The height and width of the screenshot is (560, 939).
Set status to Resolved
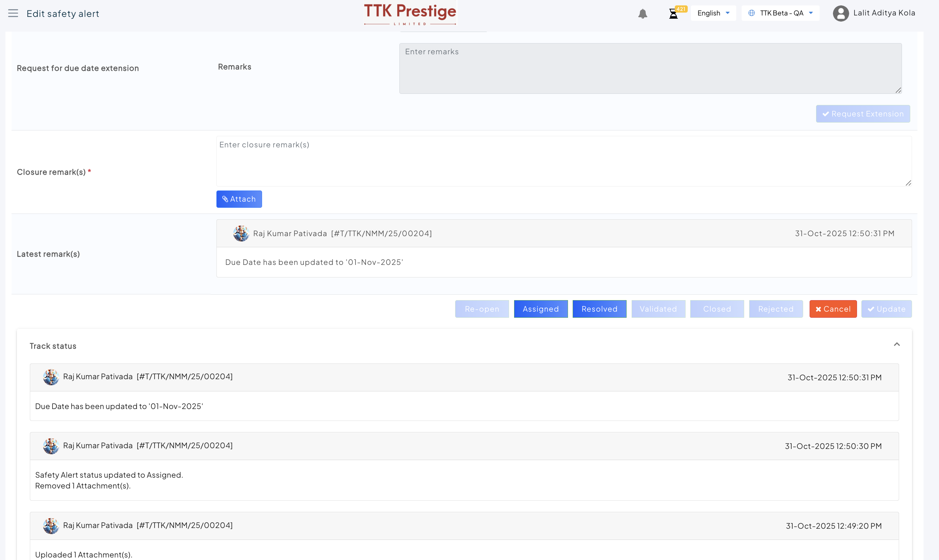[x=599, y=309]
